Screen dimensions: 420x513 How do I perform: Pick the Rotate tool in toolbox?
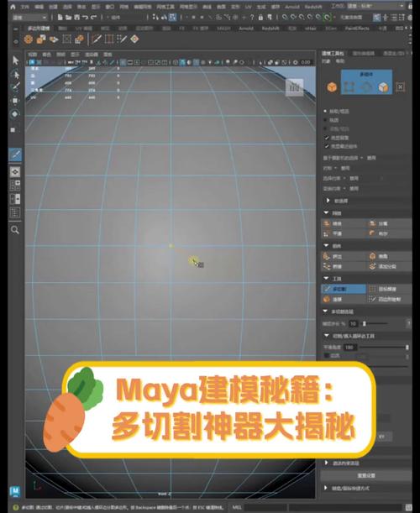(x=15, y=114)
